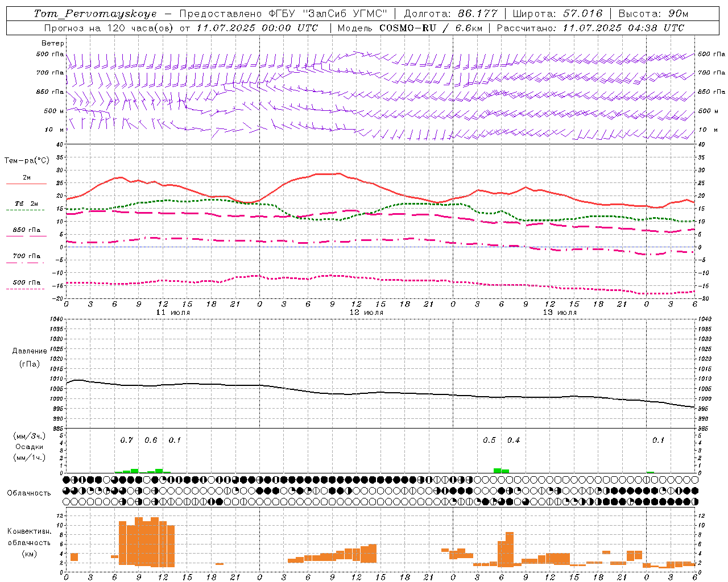The height and width of the screenshot is (582, 728).
Task: Click the dotted line sample under '500 гПа' temperature legend
Action: tap(25, 289)
